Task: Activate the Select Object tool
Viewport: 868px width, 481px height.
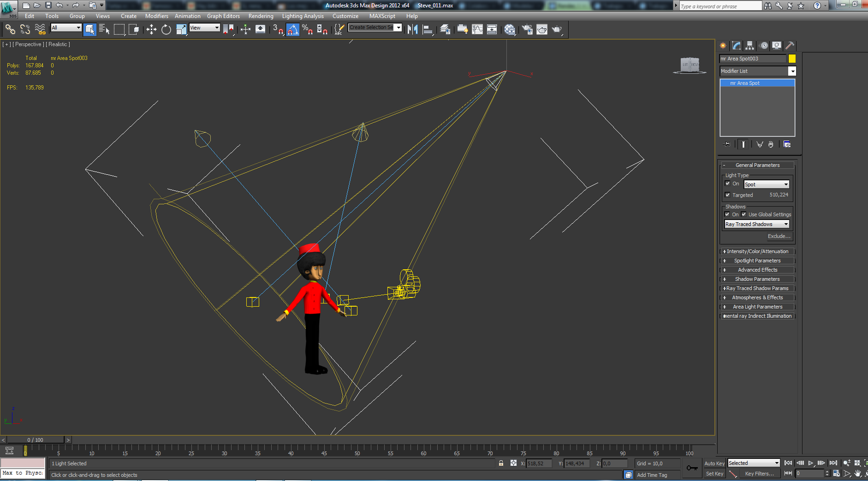Action: point(90,30)
